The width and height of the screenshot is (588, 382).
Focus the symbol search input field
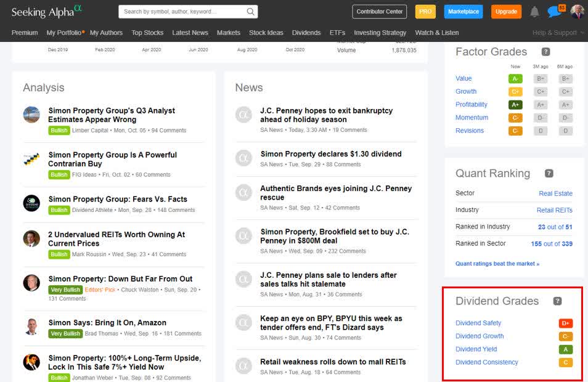[x=182, y=12]
